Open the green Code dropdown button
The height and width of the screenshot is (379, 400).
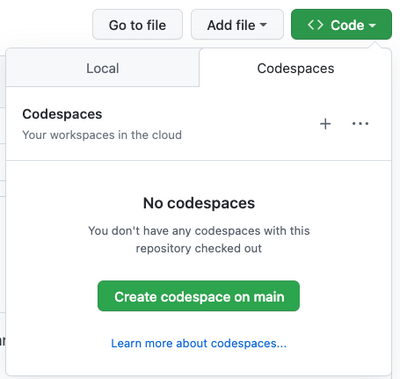[341, 25]
